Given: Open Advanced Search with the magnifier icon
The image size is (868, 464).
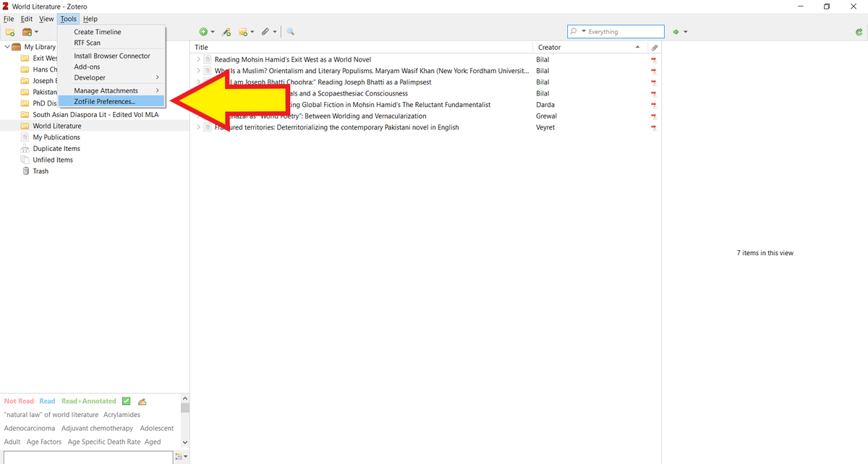Looking at the screenshot, I should 290,32.
